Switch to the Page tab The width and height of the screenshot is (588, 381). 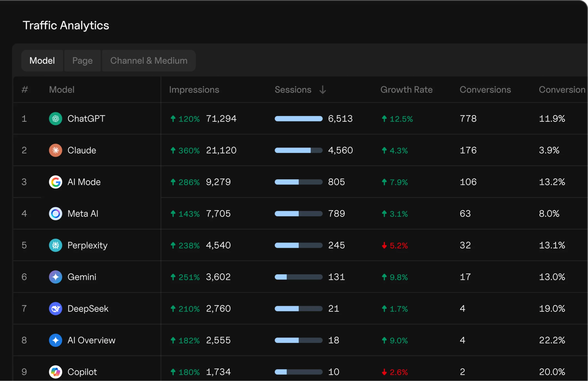tap(82, 60)
